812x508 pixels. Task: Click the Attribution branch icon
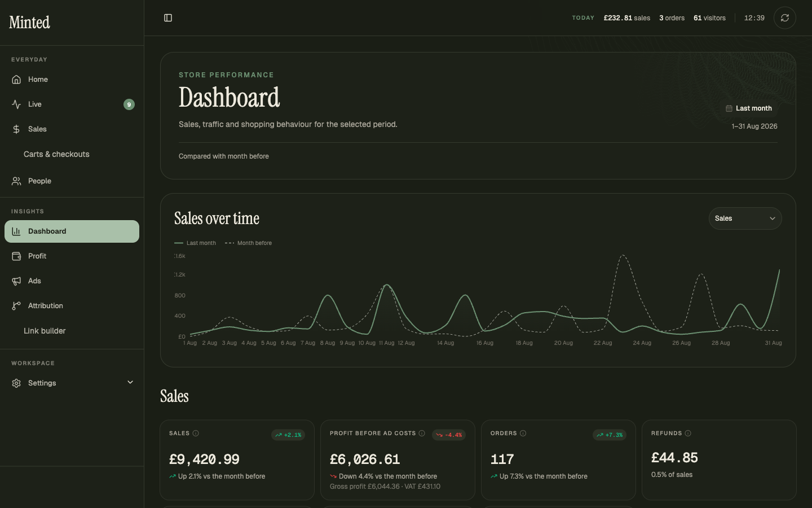16,306
